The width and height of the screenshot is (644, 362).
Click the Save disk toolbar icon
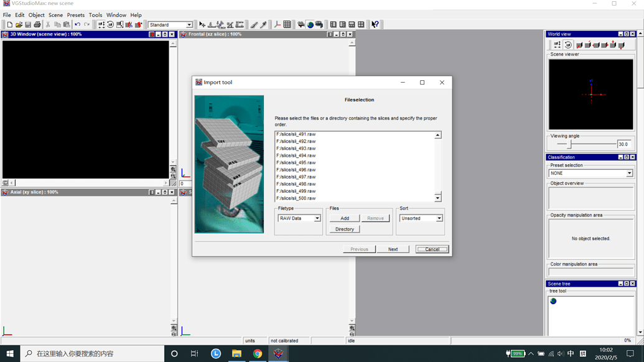point(28,25)
